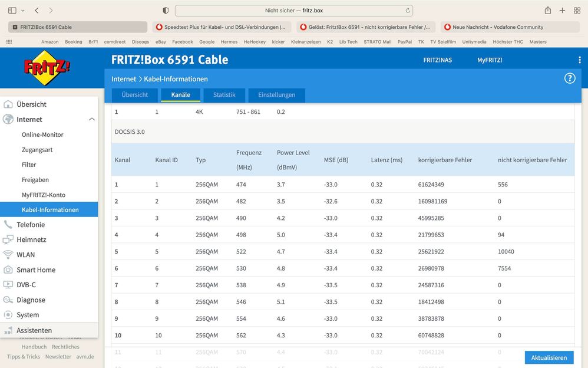Click the FRITZ! logo
This screenshot has width=588, height=368.
tap(47, 68)
